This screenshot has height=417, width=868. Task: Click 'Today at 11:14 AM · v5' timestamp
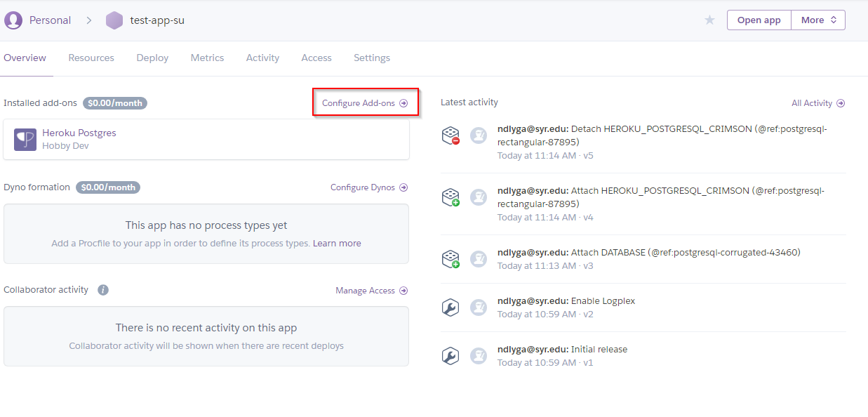545,155
